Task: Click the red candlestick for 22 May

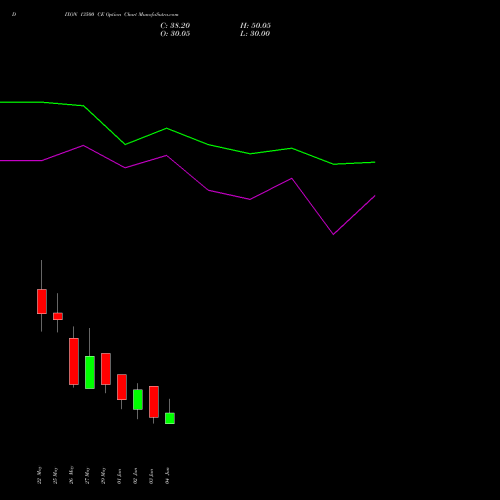Action: [42, 301]
